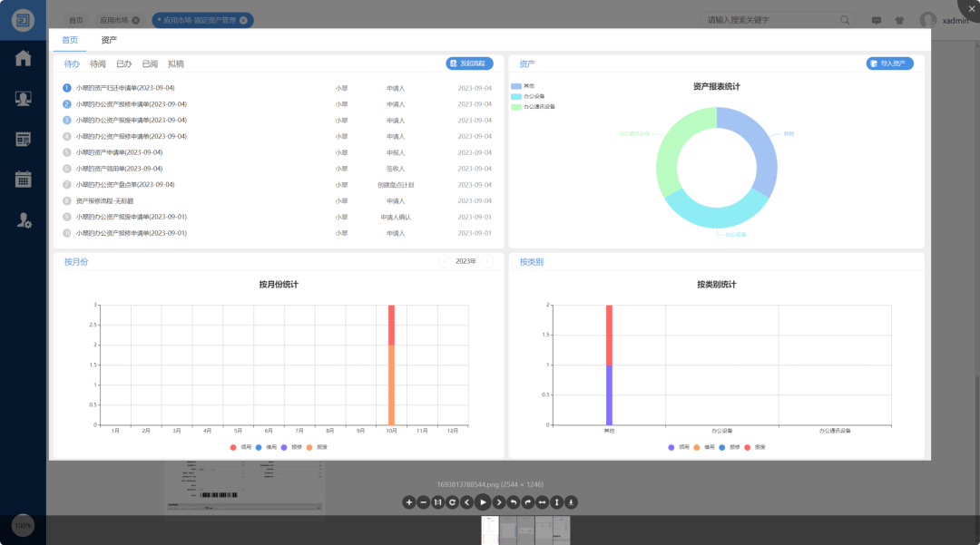Select the fifth thumbnail in the filmstrip
The height and width of the screenshot is (545, 980).
tap(562, 530)
